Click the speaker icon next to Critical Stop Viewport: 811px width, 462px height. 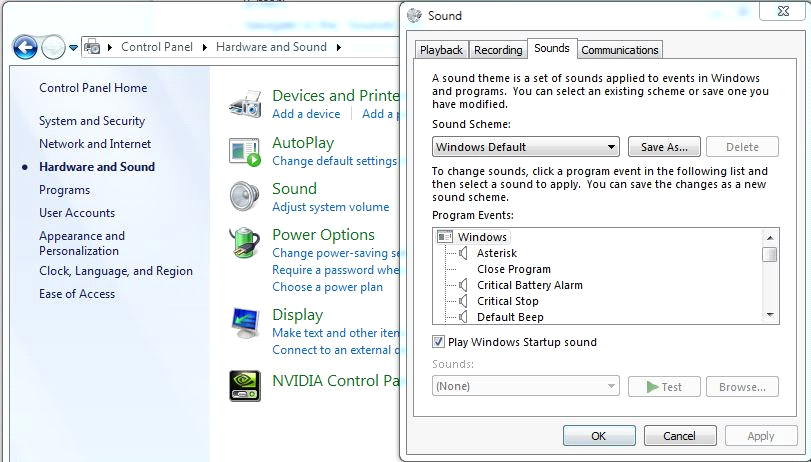[x=463, y=301]
